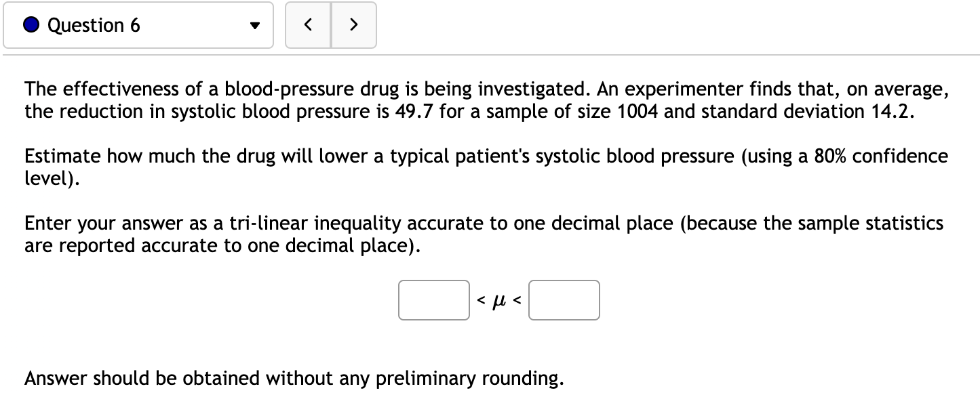
Task: Select the input field right of the μ symbol
Action: pos(564,300)
